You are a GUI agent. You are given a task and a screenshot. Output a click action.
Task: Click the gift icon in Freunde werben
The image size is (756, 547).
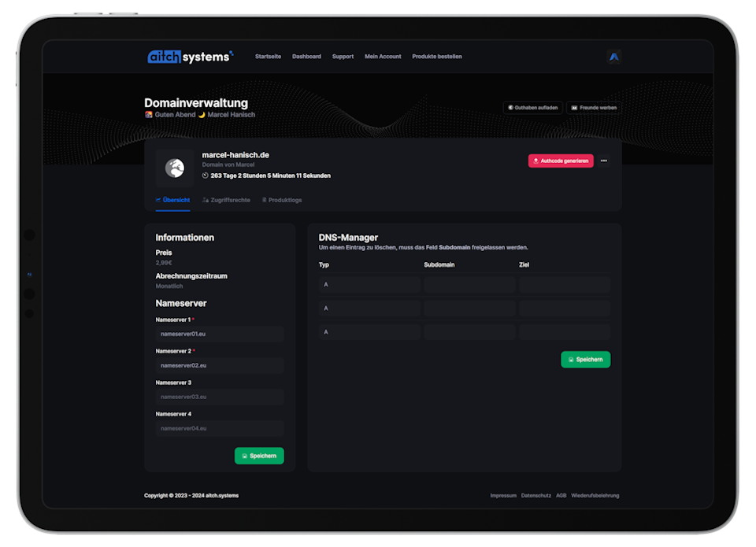[574, 108]
